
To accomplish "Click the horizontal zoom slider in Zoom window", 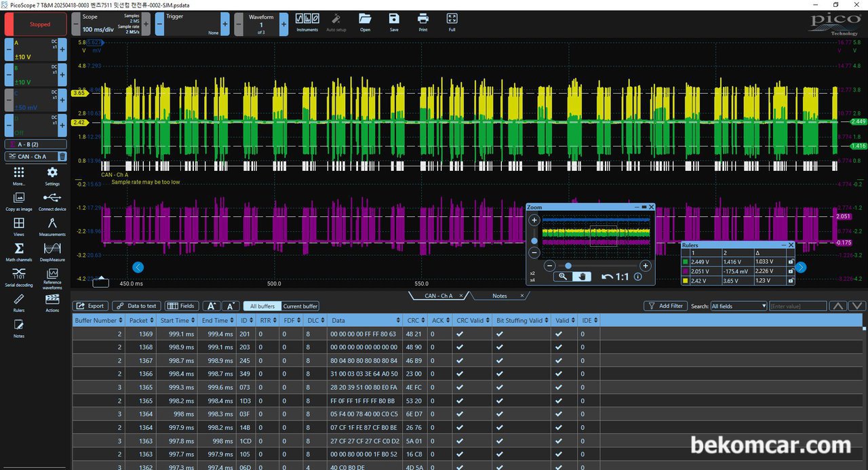I will tap(568, 266).
